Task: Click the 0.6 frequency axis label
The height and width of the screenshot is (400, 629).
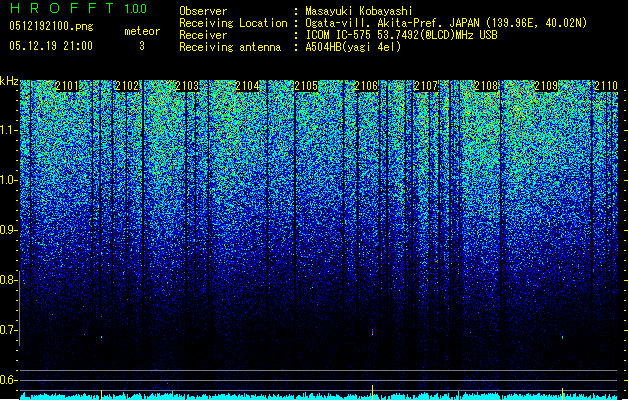Action: click(8, 380)
